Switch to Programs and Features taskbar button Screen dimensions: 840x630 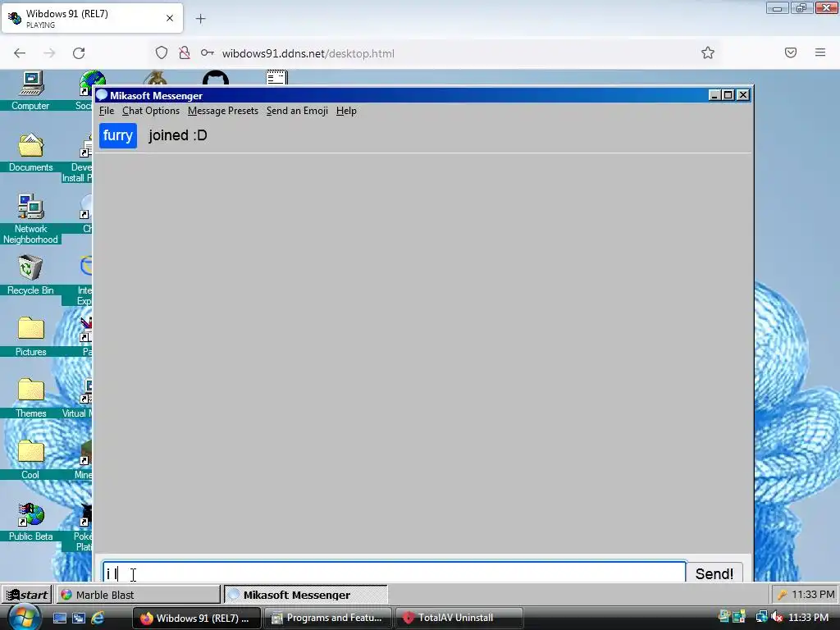328,618
